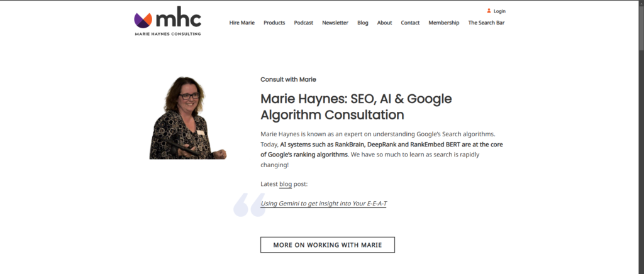This screenshot has height=274, width=644.
Task: Follow the underlined blog link in Latest blog post
Action: click(286, 184)
